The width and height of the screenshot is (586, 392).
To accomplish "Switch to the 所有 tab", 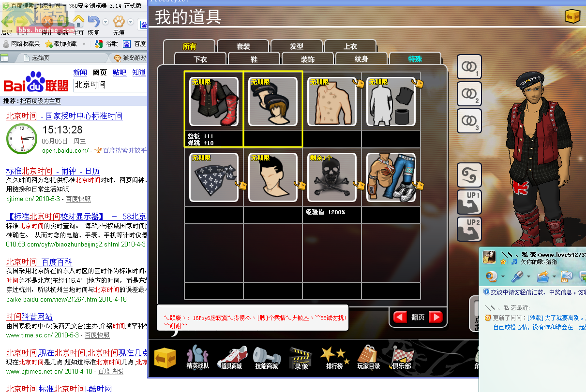I will (x=189, y=46).
